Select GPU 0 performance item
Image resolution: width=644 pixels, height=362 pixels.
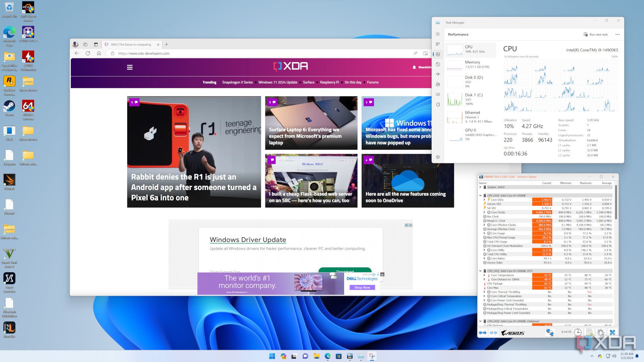tap(471, 134)
